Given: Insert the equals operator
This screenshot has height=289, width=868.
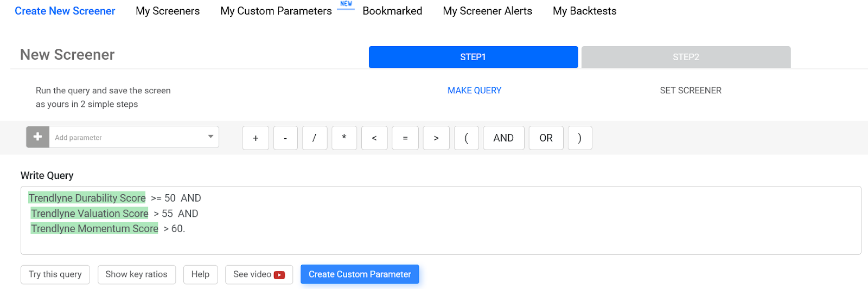Looking at the screenshot, I should [x=405, y=138].
